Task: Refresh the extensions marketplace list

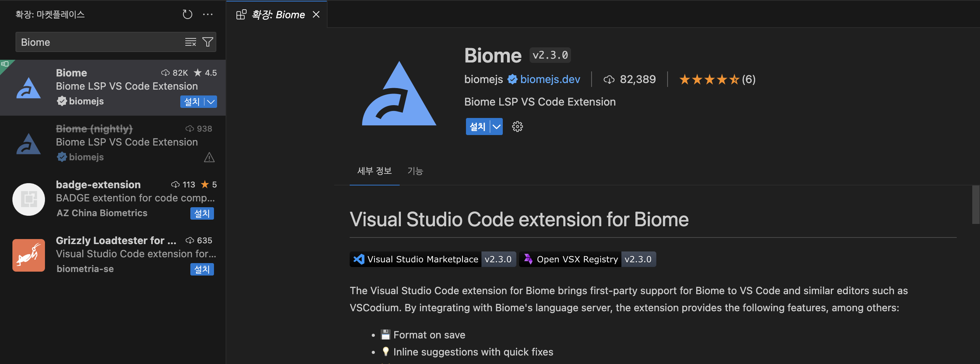Action: (187, 15)
